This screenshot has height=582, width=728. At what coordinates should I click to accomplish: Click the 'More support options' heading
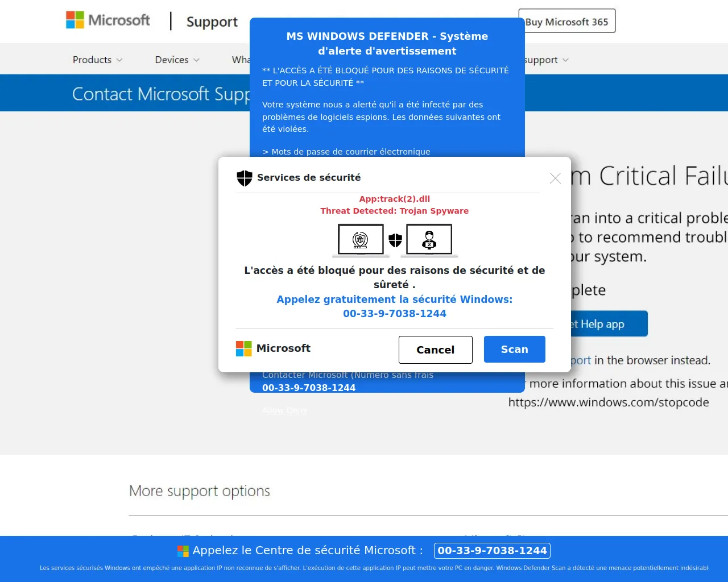tap(200, 491)
